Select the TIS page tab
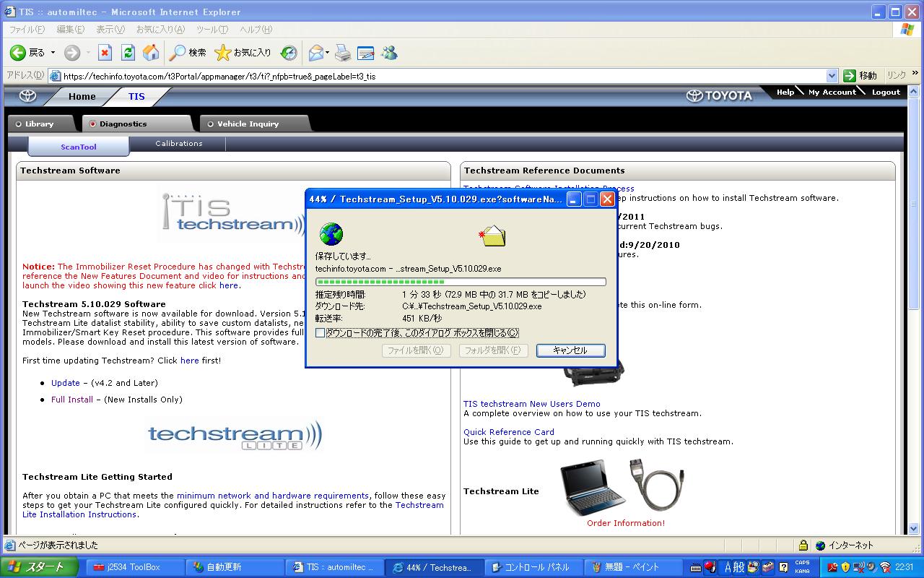Screen dimensions: 924x578 (x=136, y=97)
